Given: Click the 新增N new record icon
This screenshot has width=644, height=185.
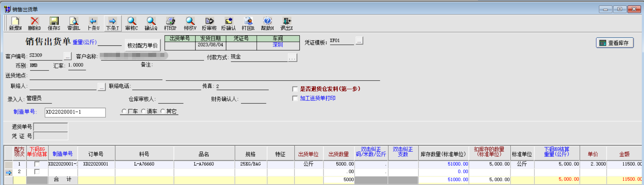Looking at the screenshot, I should (15, 24).
